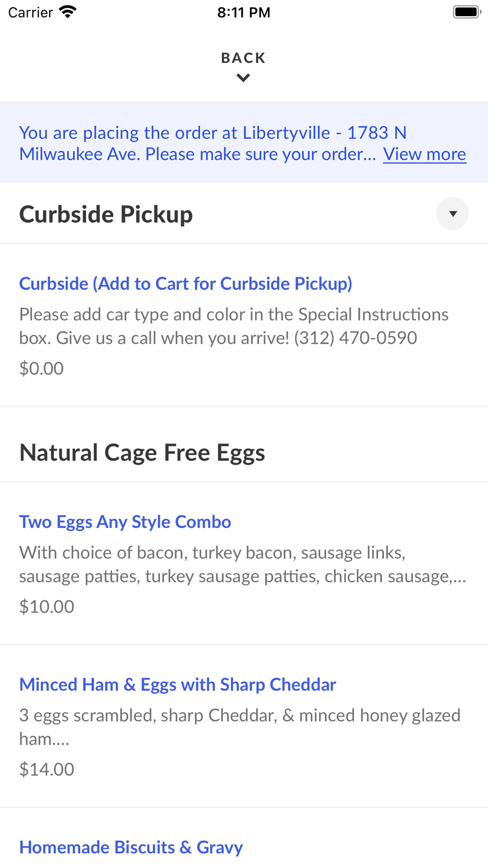Select Curbside (Add to Cart for Curbside Pickup)
The height and width of the screenshot is (868, 488).
coord(185,284)
